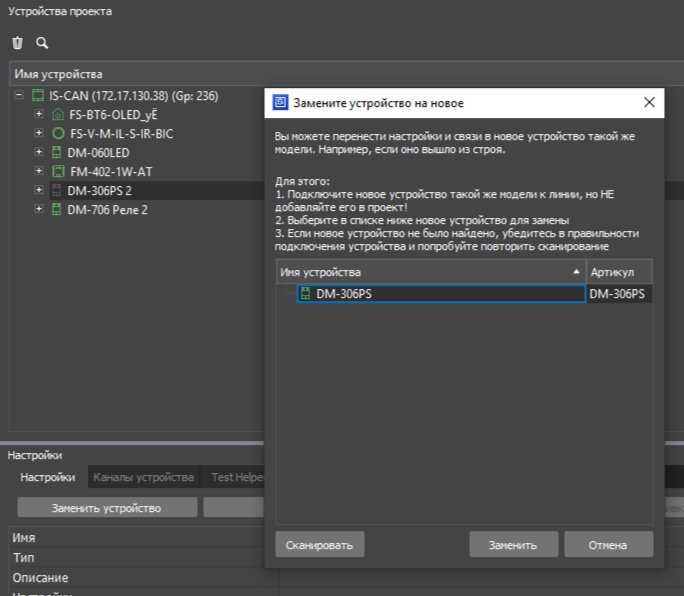This screenshot has height=596, width=684.
Task: Cancel the dialog with Отмена
Action: click(608, 545)
